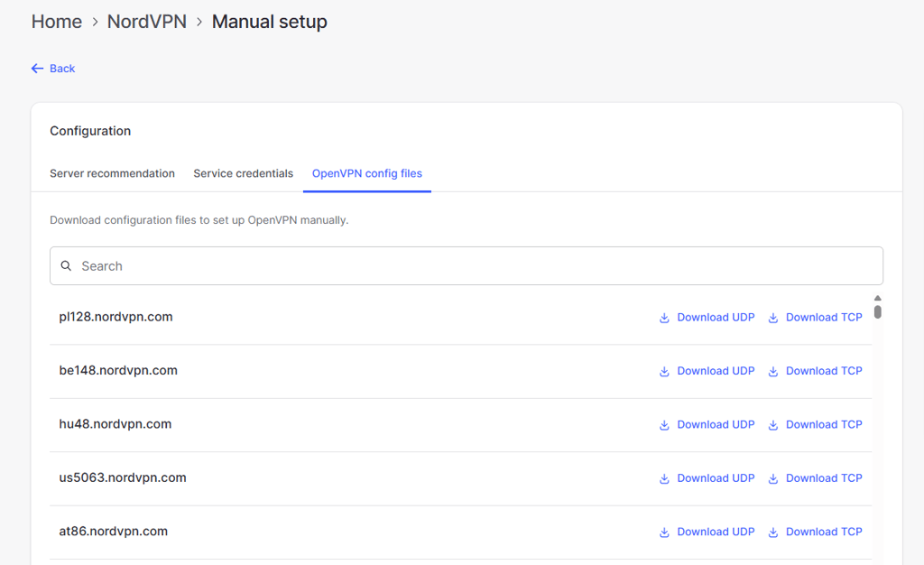This screenshot has height=565, width=924.
Task: Click the download icon beside us5063 Download UDP
Action: (x=664, y=479)
